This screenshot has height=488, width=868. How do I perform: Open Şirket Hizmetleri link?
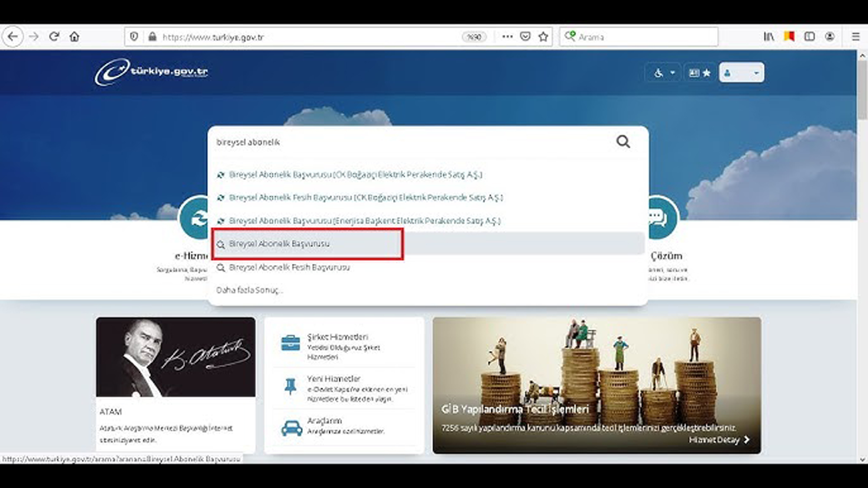pos(337,337)
